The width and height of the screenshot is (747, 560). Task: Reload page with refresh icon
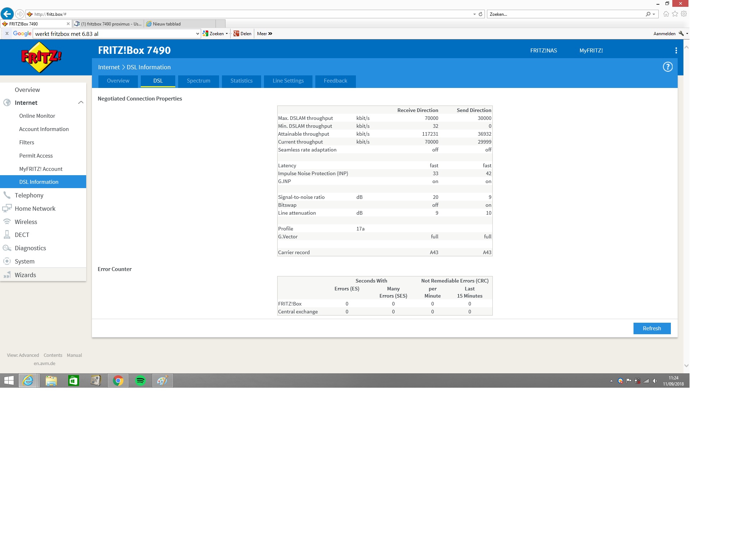481,14
